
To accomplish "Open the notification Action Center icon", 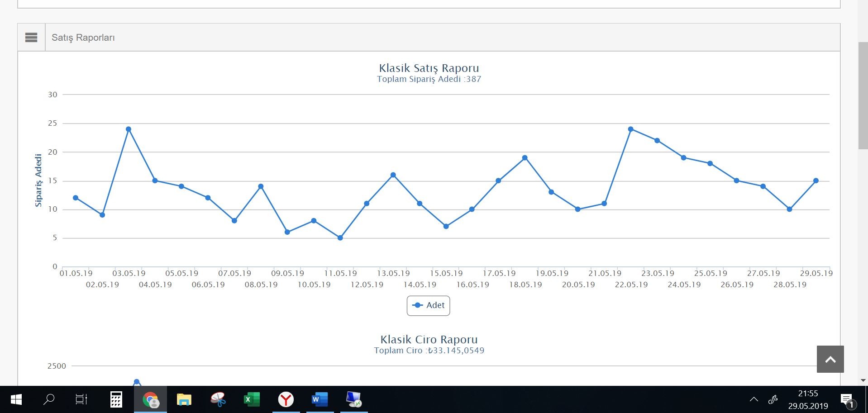I will [848, 400].
